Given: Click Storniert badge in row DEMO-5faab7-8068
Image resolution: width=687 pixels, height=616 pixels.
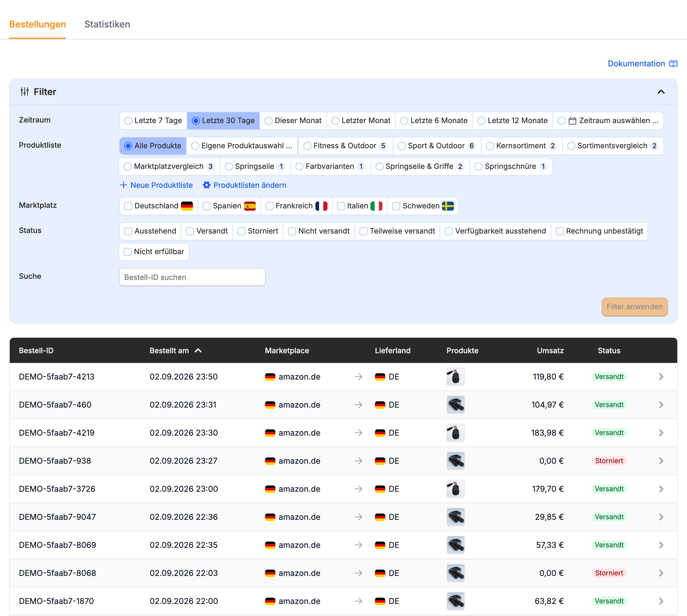Looking at the screenshot, I should pos(609,573).
